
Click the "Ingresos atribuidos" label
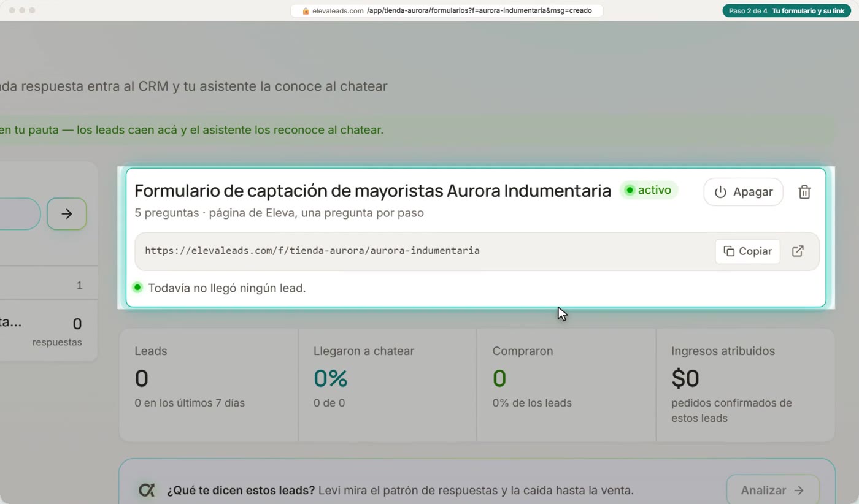click(723, 351)
